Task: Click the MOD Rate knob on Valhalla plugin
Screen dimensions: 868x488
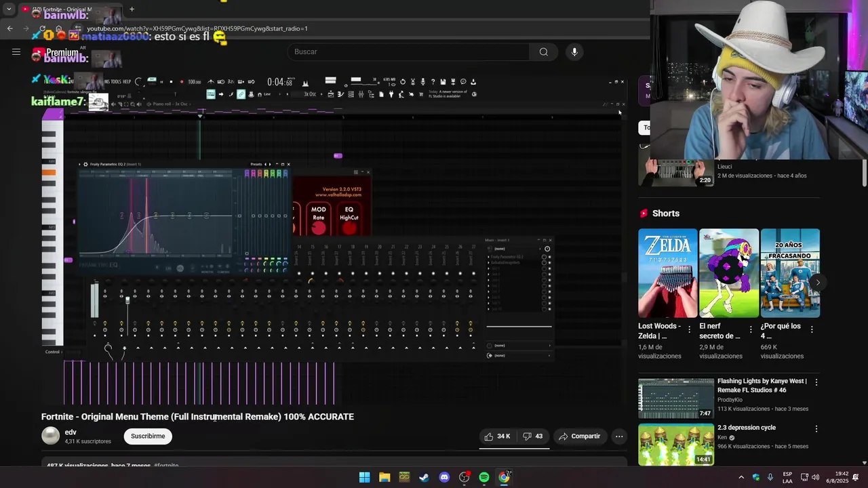Action: click(319, 228)
